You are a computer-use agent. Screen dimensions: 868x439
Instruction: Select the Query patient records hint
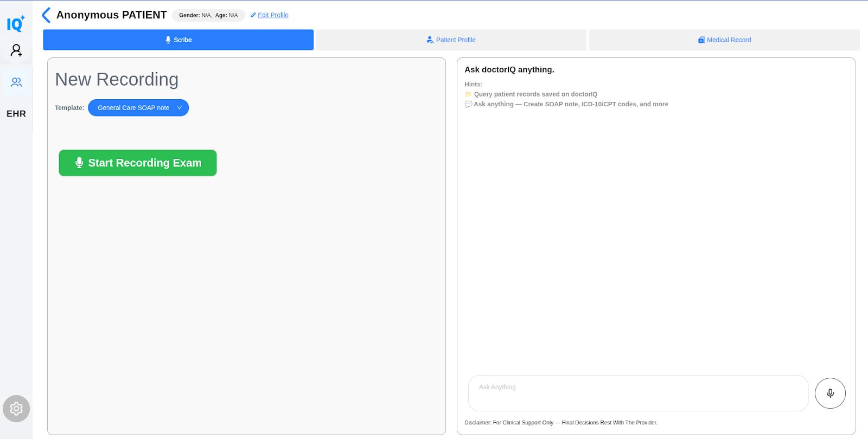[535, 94]
